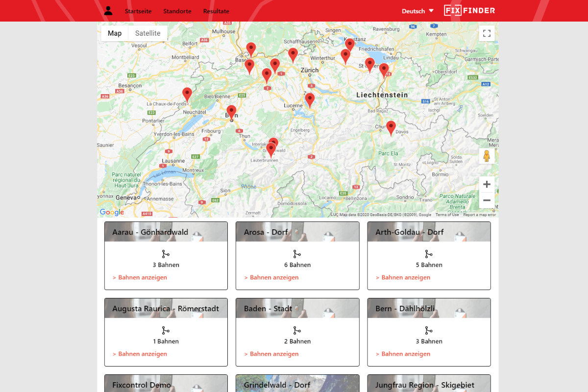The width and height of the screenshot is (588, 392).
Task: Select the Street View pegman
Action: (487, 156)
